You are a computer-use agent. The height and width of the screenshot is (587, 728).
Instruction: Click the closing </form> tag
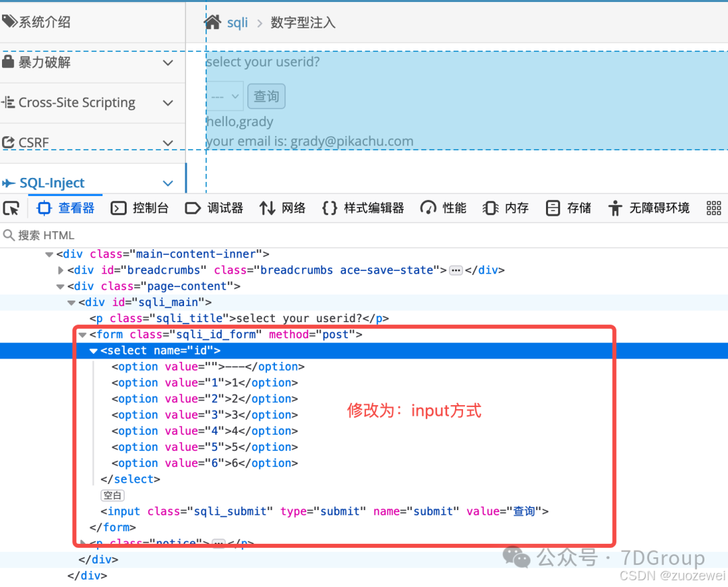pyautogui.click(x=113, y=528)
